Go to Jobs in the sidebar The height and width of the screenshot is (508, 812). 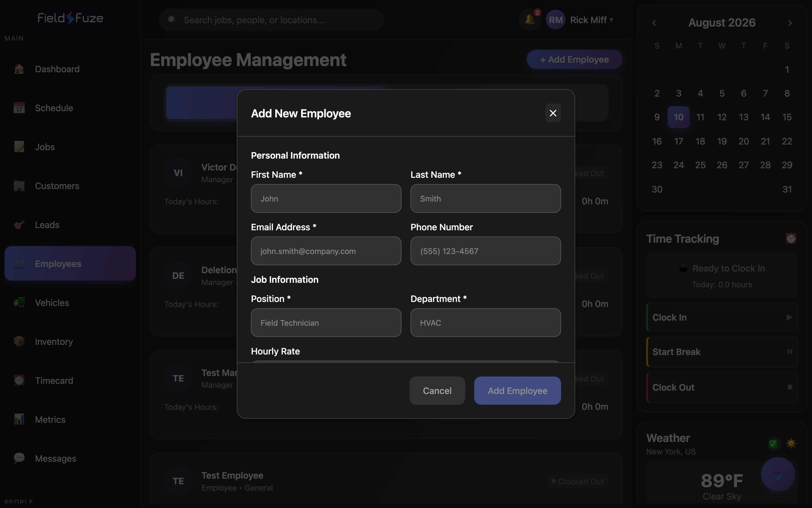pyautogui.click(x=70, y=147)
